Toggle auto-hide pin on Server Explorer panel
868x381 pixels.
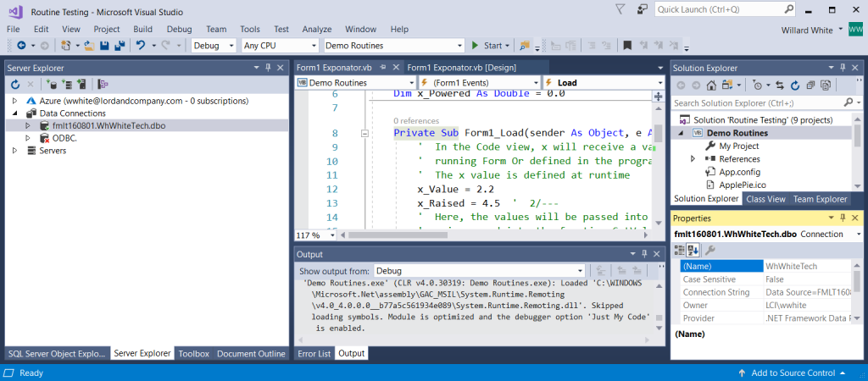click(268, 68)
